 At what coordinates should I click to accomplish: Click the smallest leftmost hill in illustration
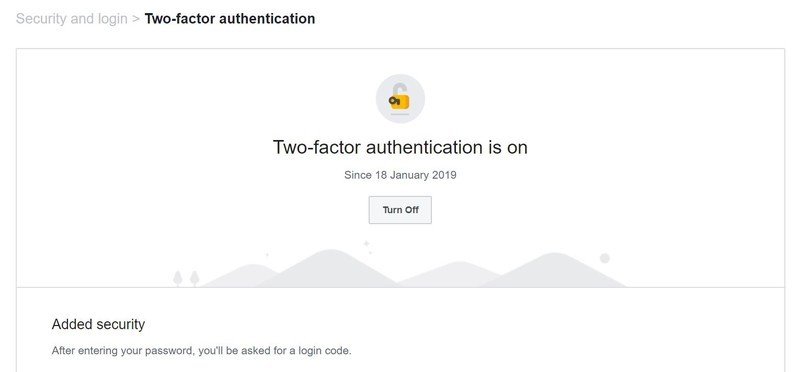pos(240,276)
